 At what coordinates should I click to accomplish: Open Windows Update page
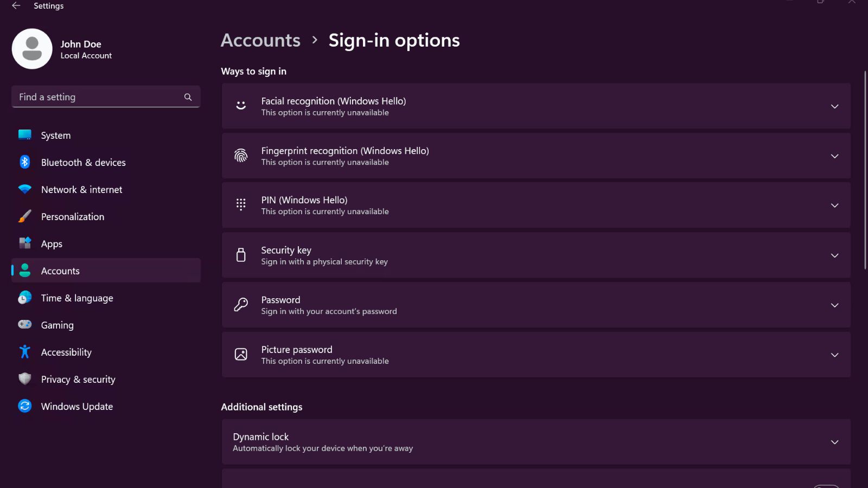click(76, 407)
